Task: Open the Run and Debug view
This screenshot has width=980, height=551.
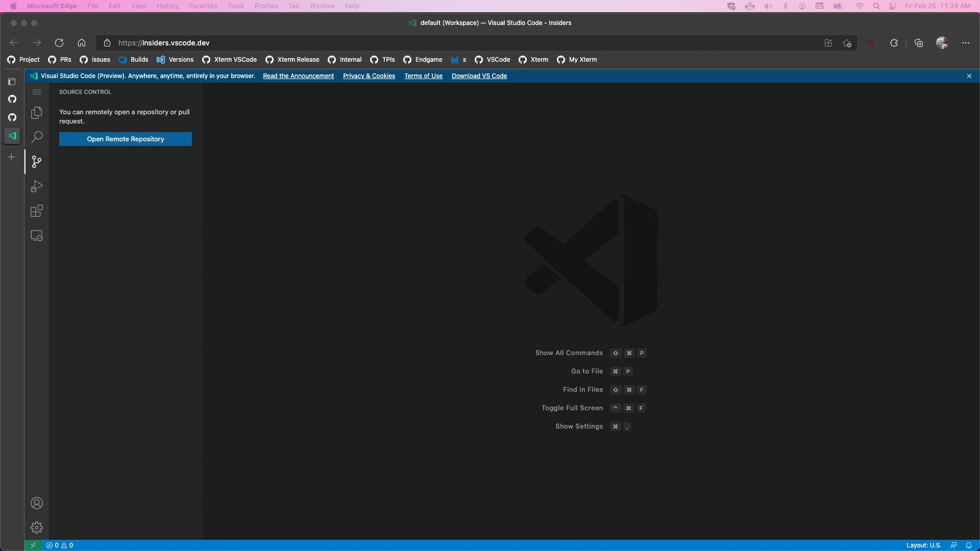Action: (37, 186)
